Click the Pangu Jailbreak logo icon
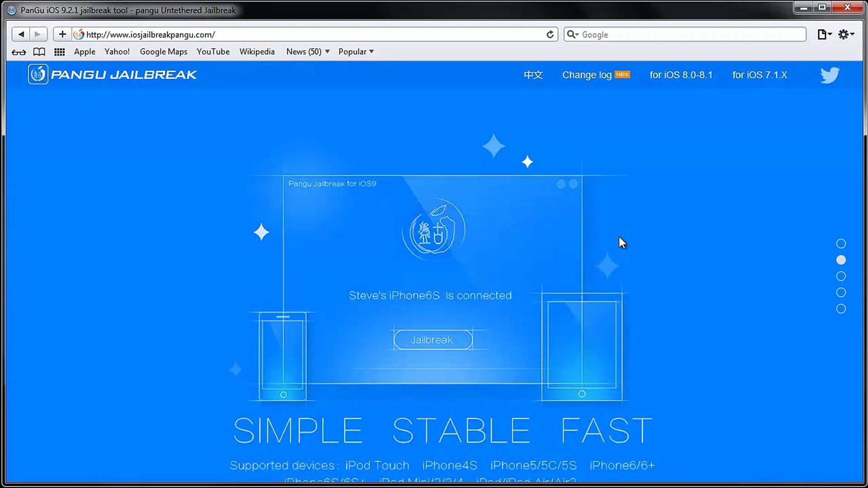This screenshot has width=868, height=488. [x=37, y=74]
